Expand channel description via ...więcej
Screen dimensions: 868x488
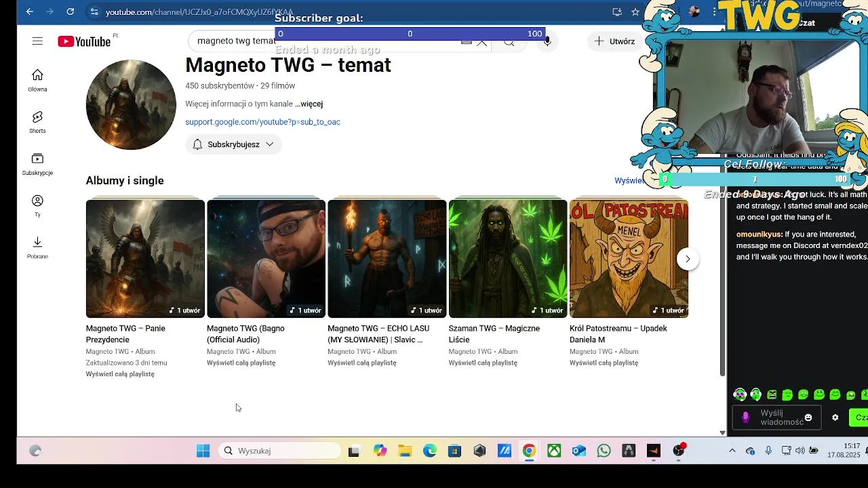coord(309,104)
